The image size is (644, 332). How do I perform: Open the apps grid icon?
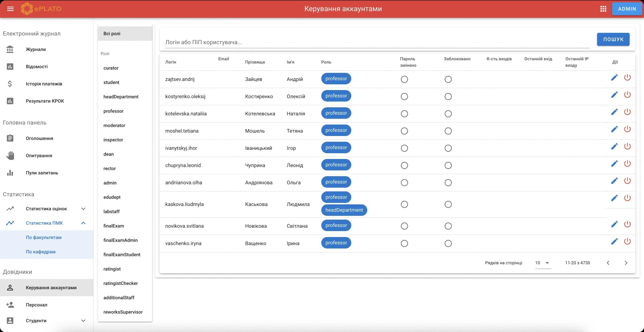(603, 9)
